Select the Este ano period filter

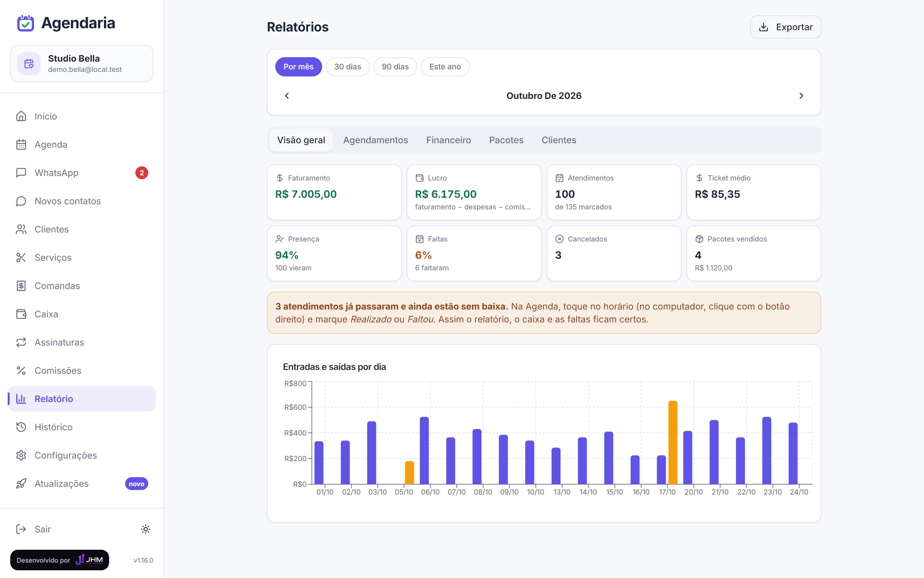[x=445, y=67]
